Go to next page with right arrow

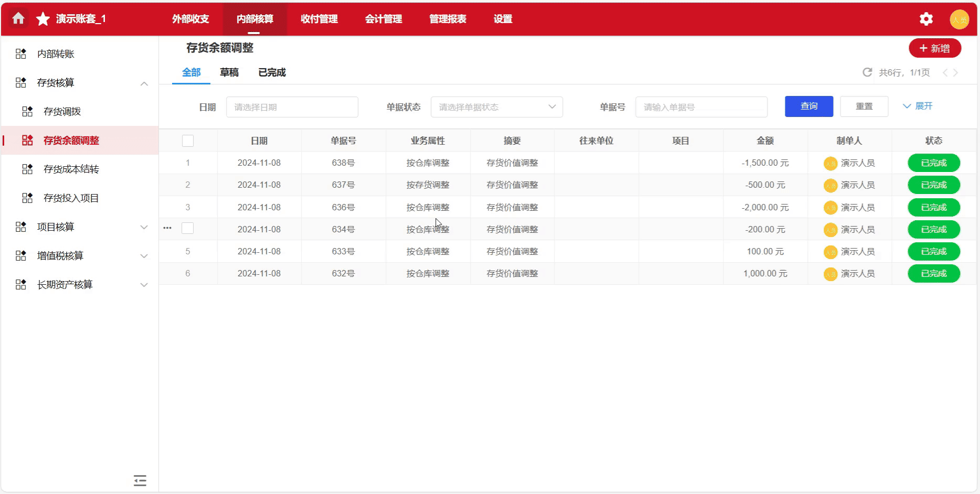pos(956,73)
